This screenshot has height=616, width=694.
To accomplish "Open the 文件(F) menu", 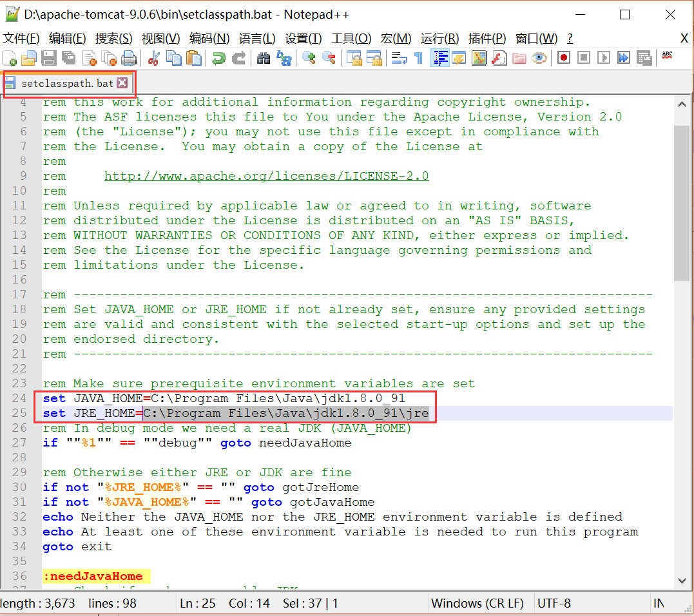I will pos(21,39).
